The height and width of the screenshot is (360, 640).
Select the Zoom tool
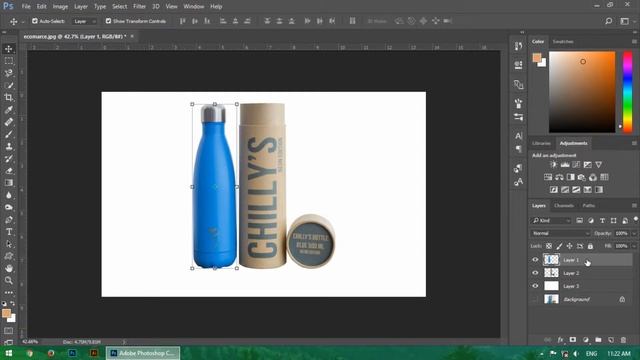(x=9, y=280)
